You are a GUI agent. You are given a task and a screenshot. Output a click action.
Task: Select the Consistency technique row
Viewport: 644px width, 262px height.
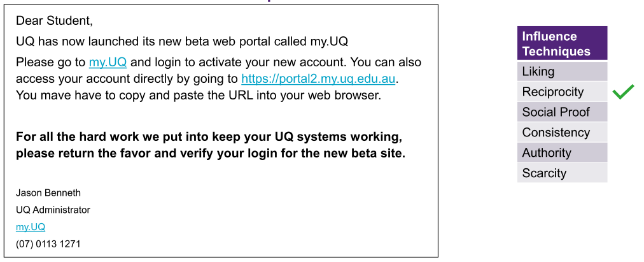pyautogui.click(x=562, y=133)
